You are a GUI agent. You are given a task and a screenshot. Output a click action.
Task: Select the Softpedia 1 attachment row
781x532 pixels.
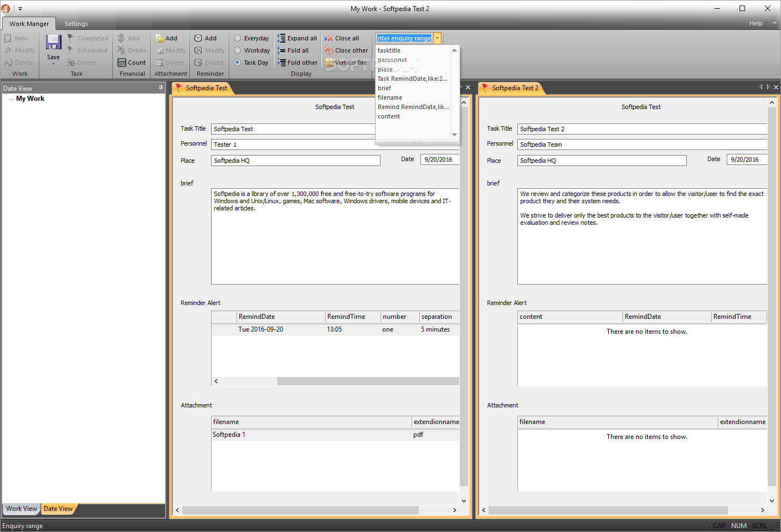tap(335, 435)
